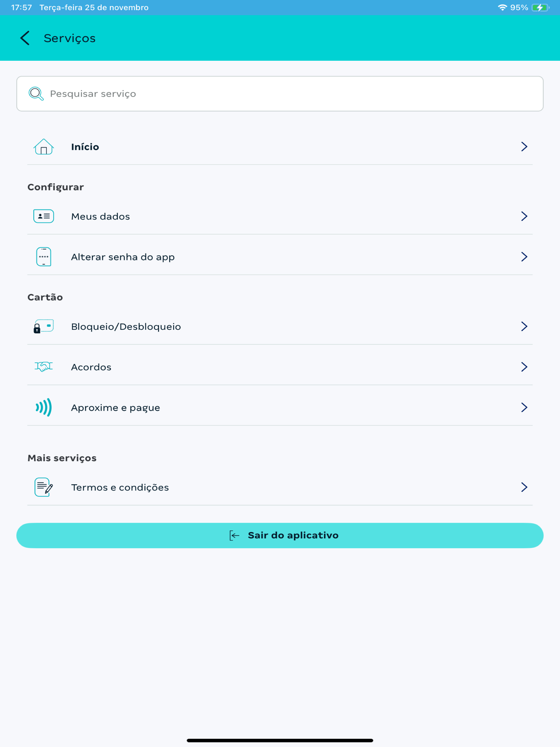
Task: Expand the Início row chevron
Action: click(x=524, y=147)
